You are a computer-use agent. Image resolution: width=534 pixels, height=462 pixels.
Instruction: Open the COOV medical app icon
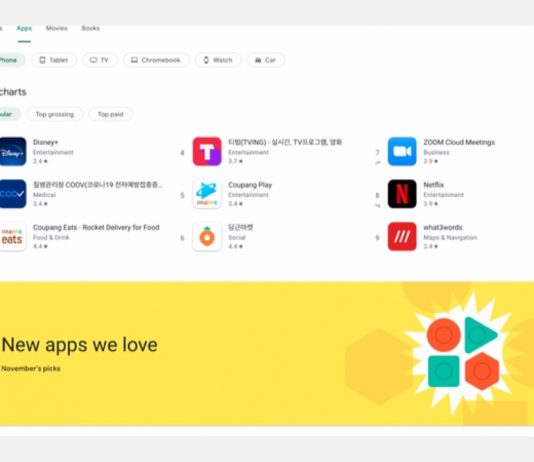tap(13, 194)
